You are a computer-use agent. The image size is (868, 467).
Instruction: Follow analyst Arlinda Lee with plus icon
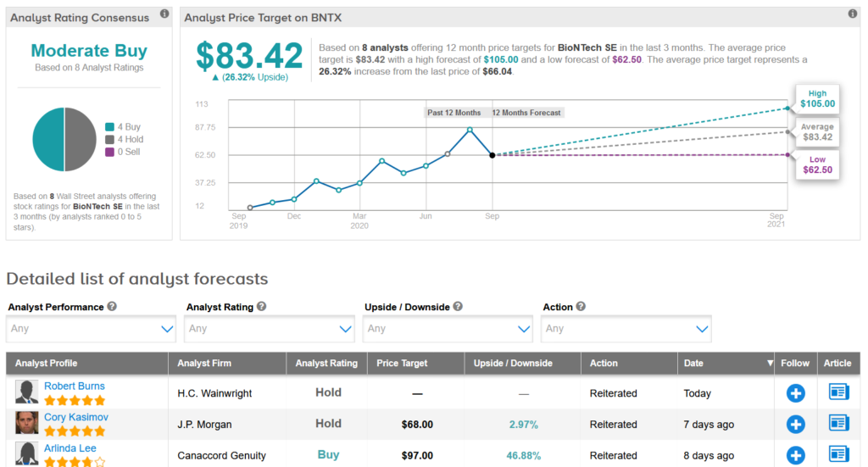click(x=795, y=455)
